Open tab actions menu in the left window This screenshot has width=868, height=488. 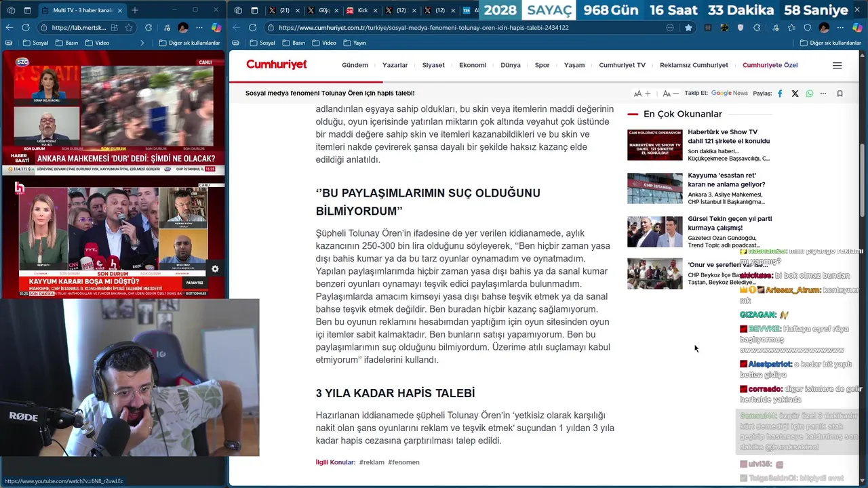(28, 10)
